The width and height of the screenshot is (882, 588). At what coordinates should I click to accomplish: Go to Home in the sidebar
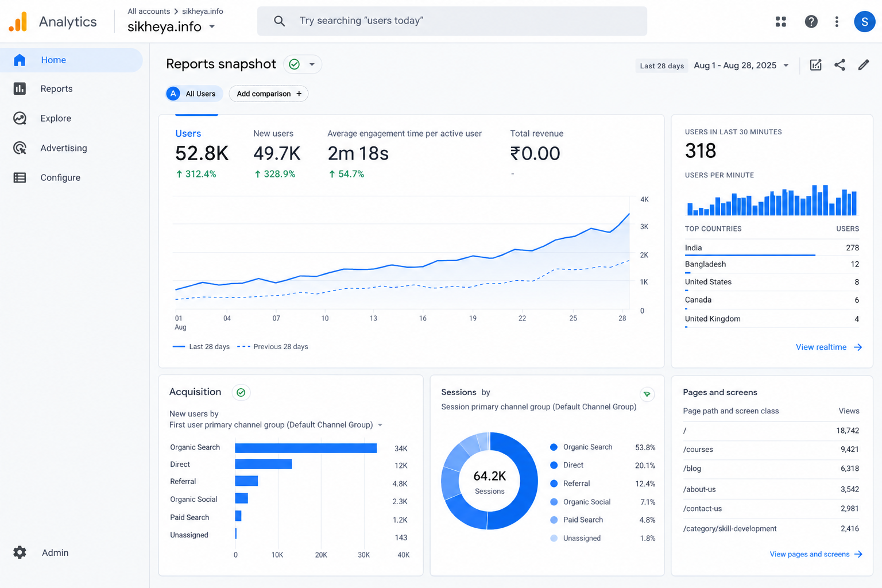coord(71,60)
